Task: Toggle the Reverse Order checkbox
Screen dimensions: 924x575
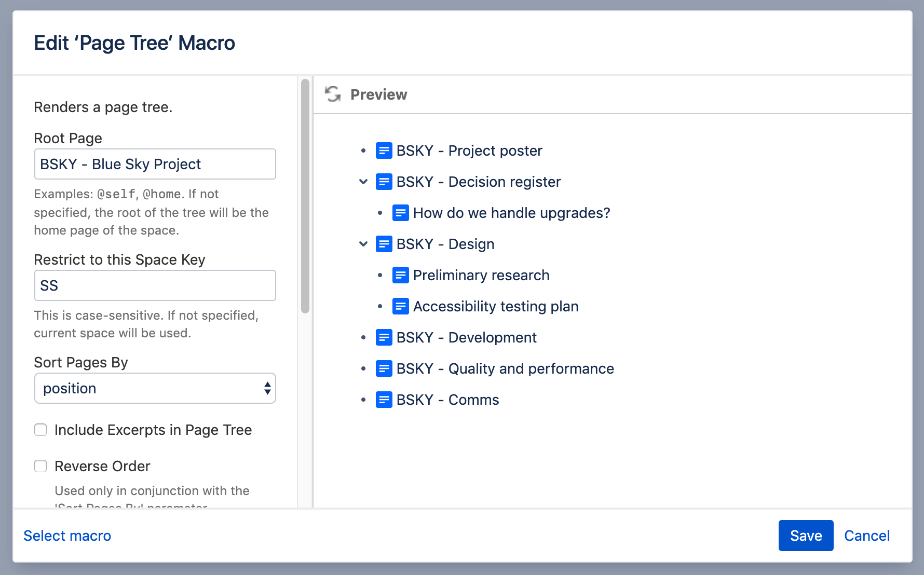Action: pyautogui.click(x=40, y=466)
